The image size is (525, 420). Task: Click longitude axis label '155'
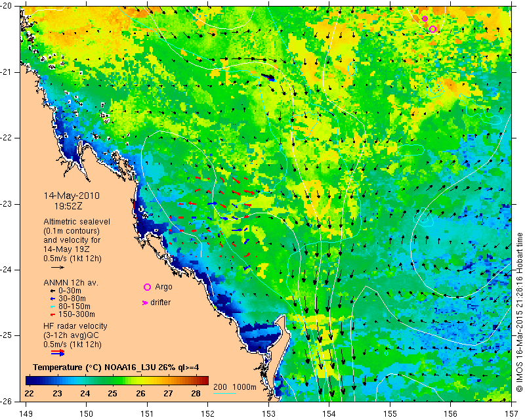coord(390,414)
